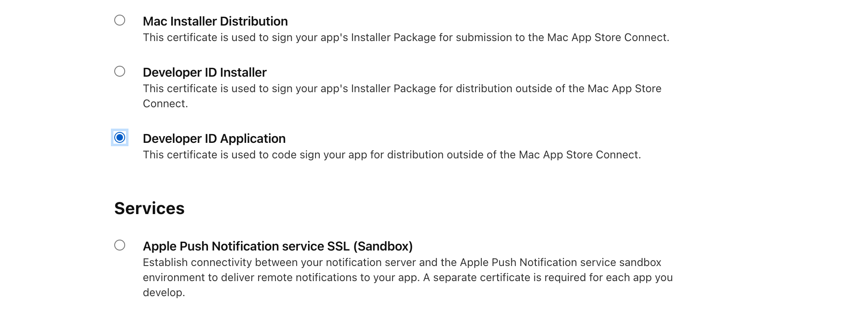Viewport: 868px width, 310px height.
Task: Select Apple Push Notification service SSL radio
Action: pyautogui.click(x=120, y=245)
